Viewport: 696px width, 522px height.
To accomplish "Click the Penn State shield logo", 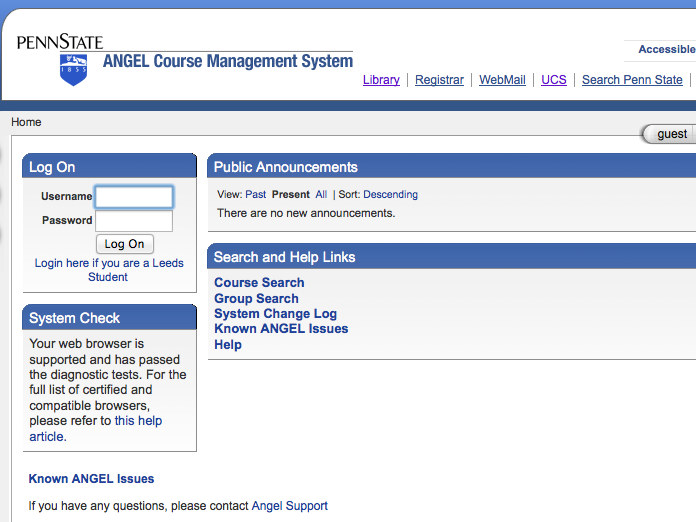I will click(x=73, y=70).
